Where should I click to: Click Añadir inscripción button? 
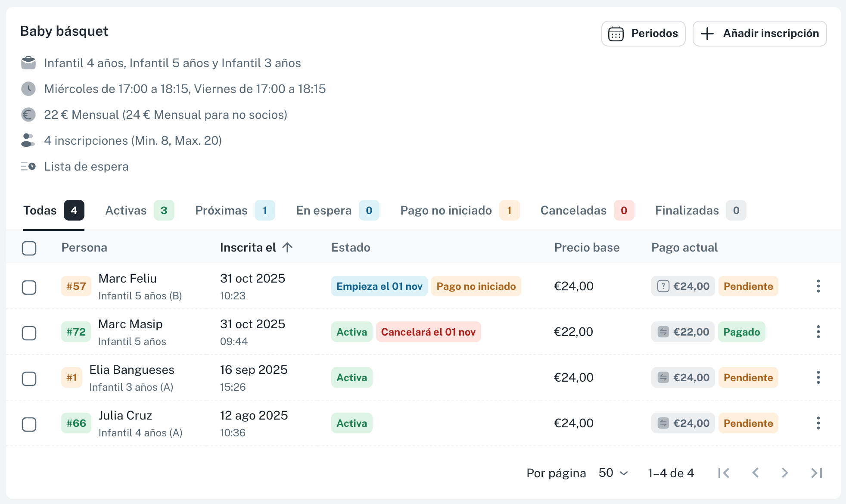point(759,34)
